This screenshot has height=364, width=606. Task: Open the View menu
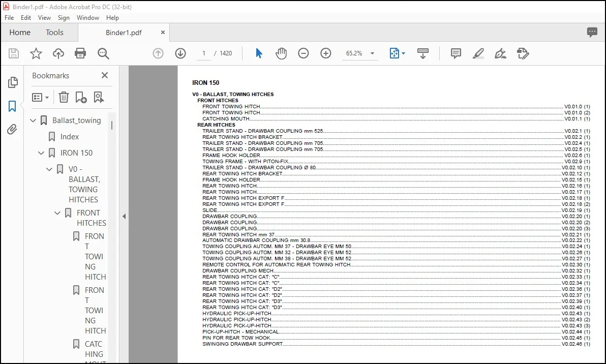[x=44, y=18]
